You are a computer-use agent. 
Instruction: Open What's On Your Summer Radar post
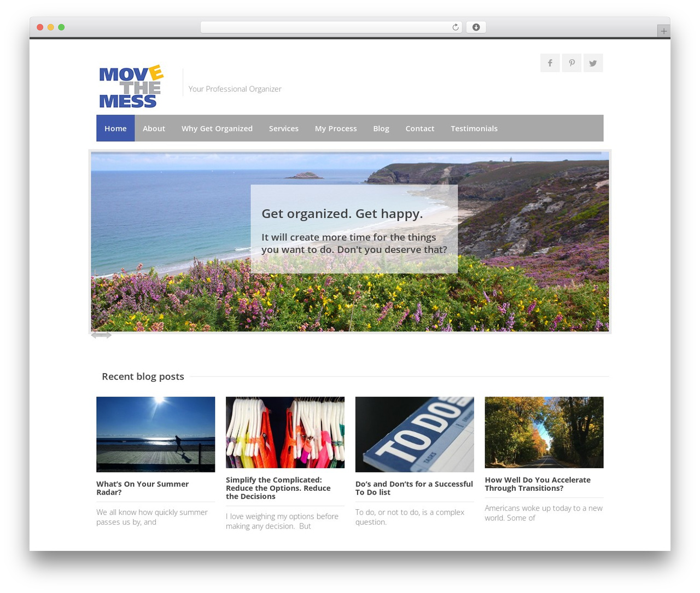(x=143, y=488)
